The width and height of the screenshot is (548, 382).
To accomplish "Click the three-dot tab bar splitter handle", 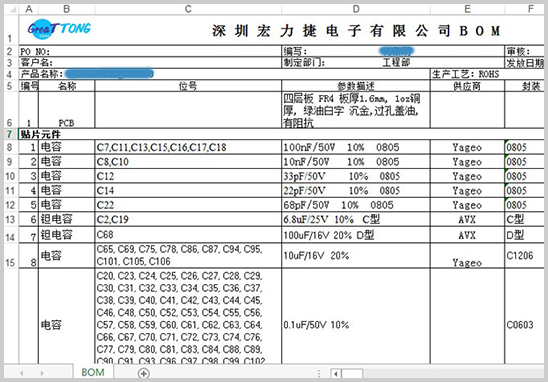I will [319, 374].
